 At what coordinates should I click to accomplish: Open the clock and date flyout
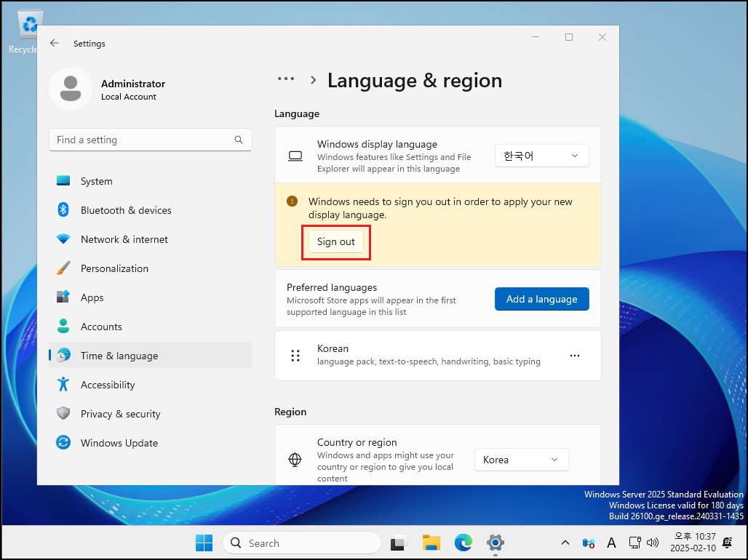click(x=693, y=543)
